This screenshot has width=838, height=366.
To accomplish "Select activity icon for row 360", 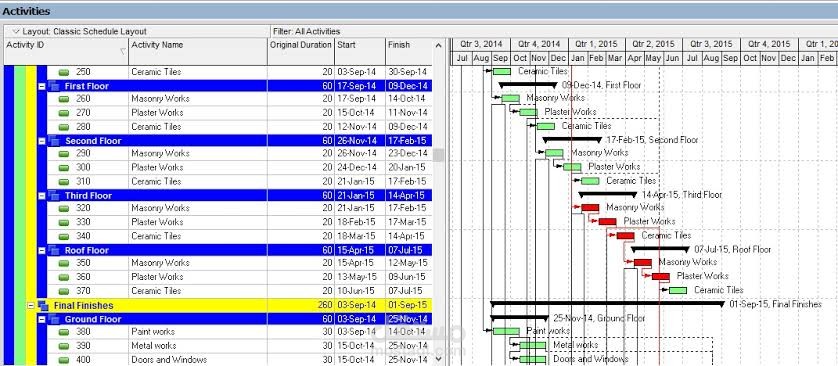I will point(64,277).
